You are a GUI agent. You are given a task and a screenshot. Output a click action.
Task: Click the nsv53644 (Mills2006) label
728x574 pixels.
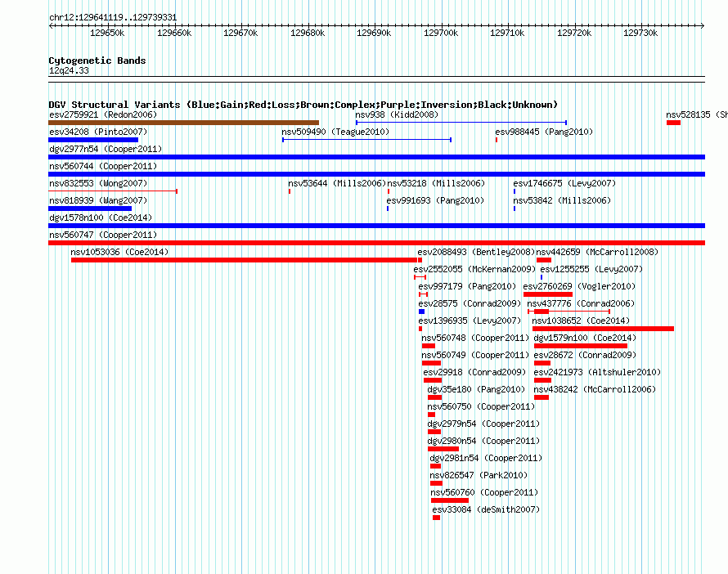(337, 183)
